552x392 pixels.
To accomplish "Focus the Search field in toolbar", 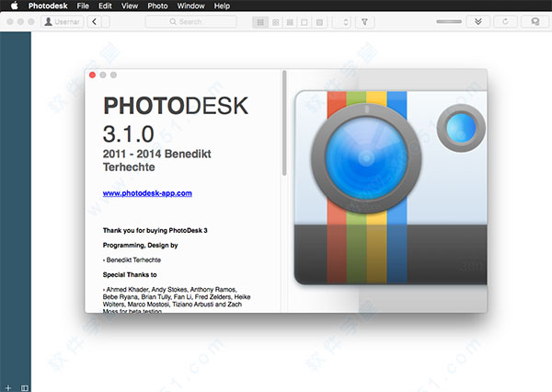I will click(190, 22).
